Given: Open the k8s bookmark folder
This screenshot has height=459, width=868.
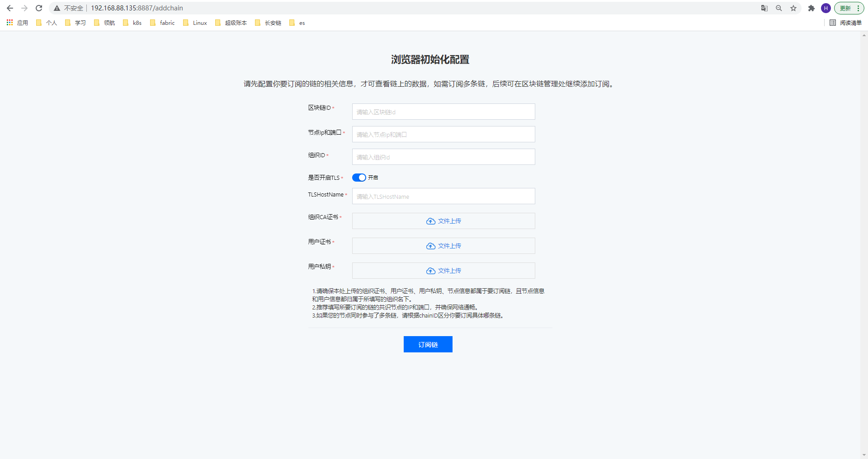Looking at the screenshot, I should click(132, 23).
